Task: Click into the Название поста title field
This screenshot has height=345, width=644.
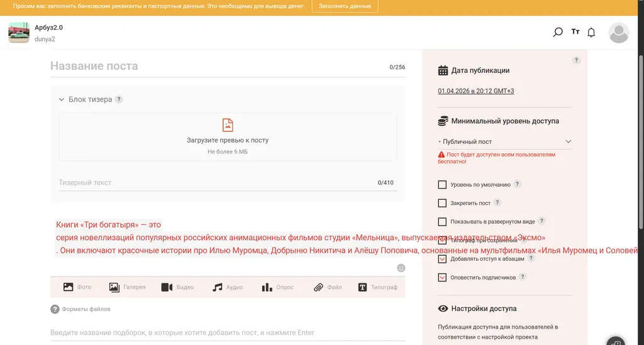Action: point(214,66)
